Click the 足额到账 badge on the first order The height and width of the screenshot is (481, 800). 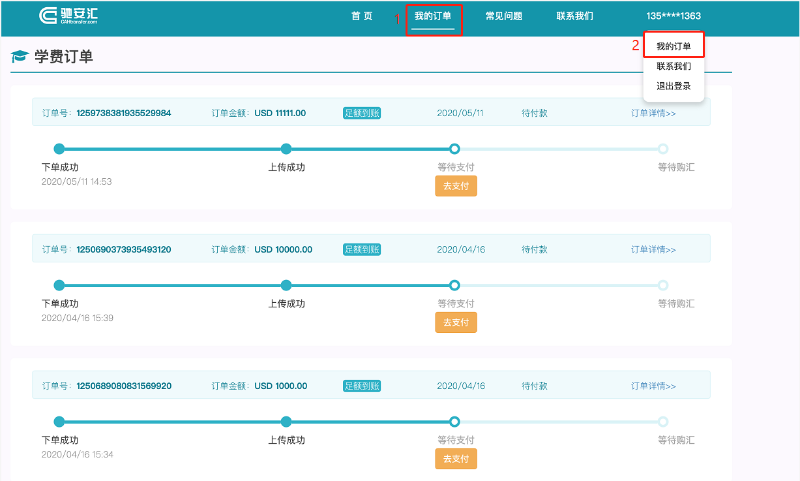tap(361, 113)
